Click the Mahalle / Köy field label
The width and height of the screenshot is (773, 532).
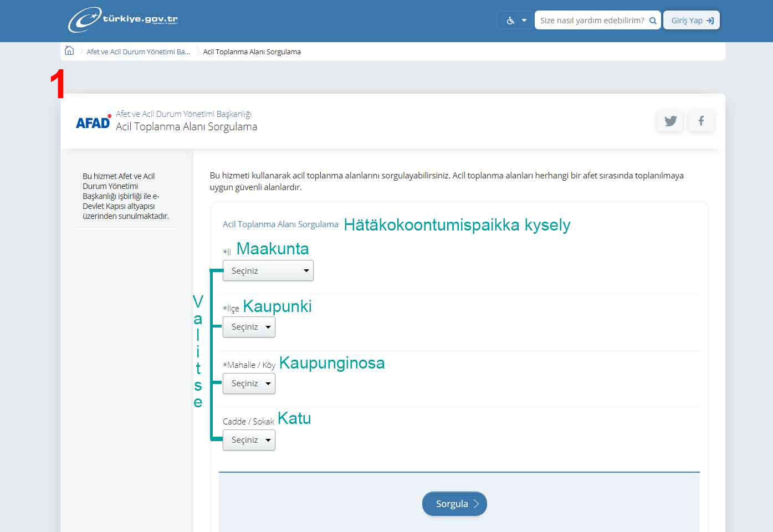click(x=249, y=365)
